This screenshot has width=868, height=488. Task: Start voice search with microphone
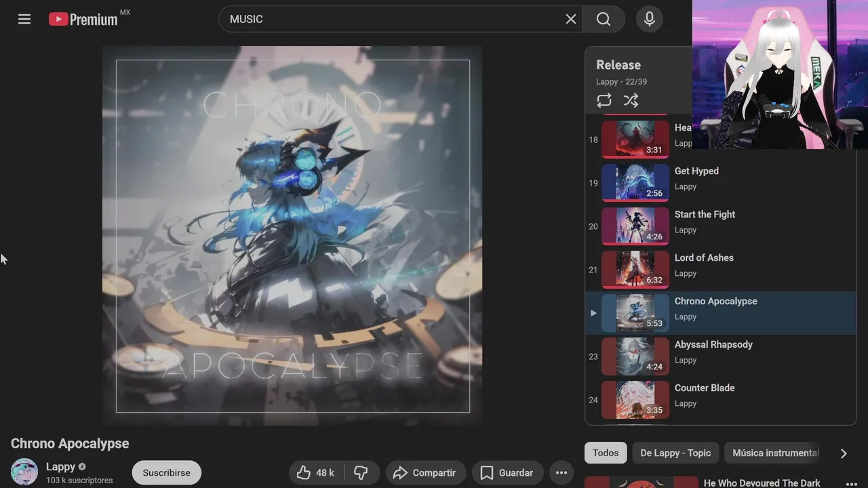point(650,19)
